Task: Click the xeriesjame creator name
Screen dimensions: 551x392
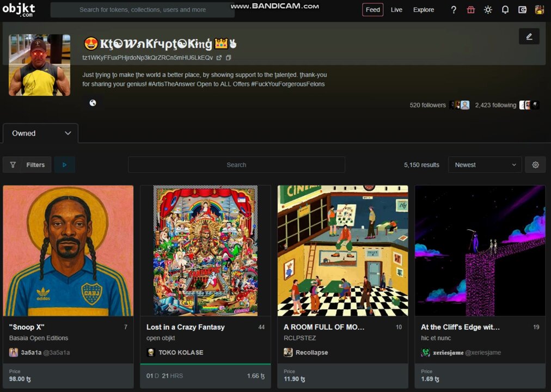Action: pyautogui.click(x=448, y=352)
